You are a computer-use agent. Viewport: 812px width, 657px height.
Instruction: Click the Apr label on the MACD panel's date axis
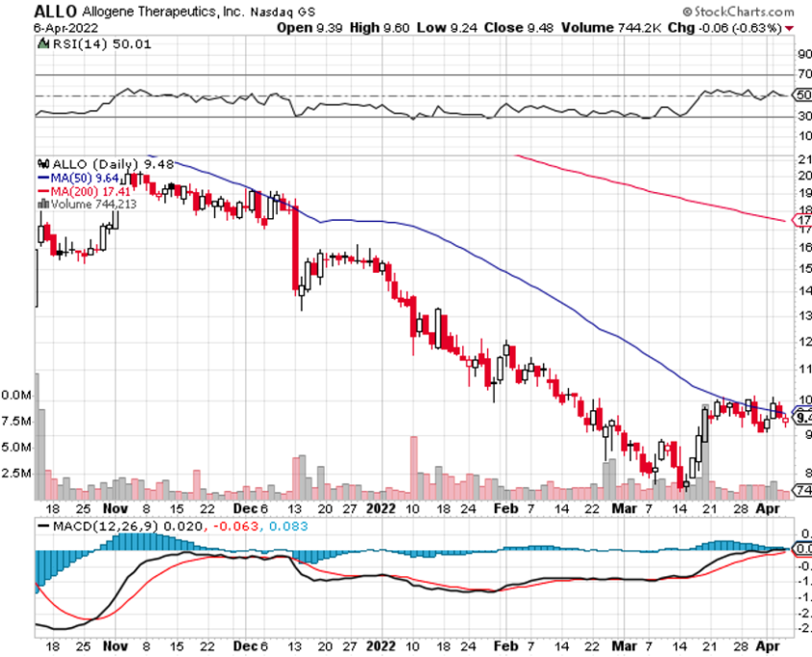coord(768,646)
